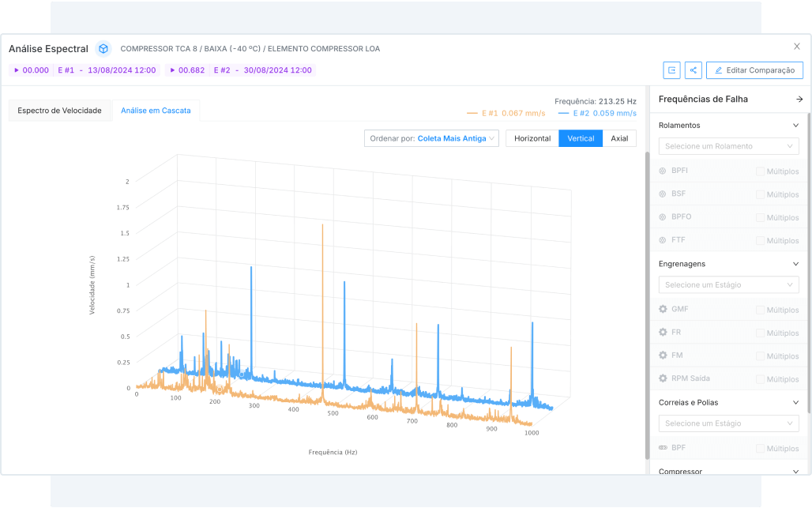This screenshot has width=812, height=508.
Task: Click the share icon button
Action: [694, 70]
